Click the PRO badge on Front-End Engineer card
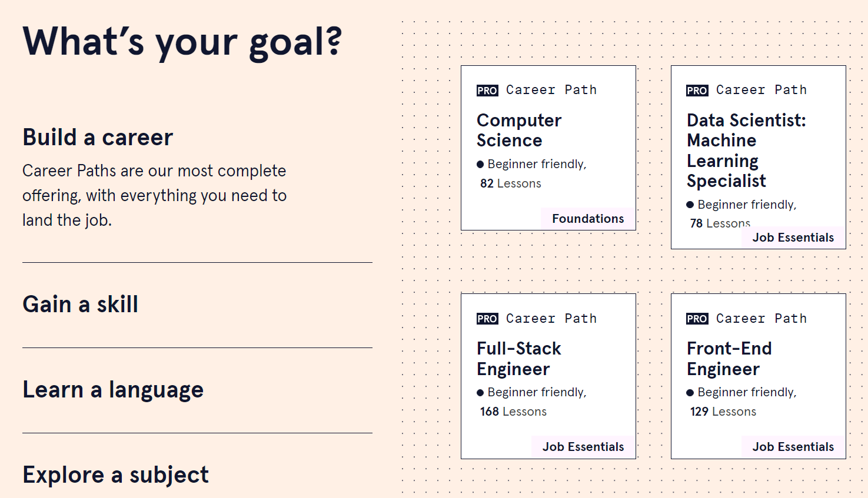Screen dimensions: 868x498 tap(697, 319)
